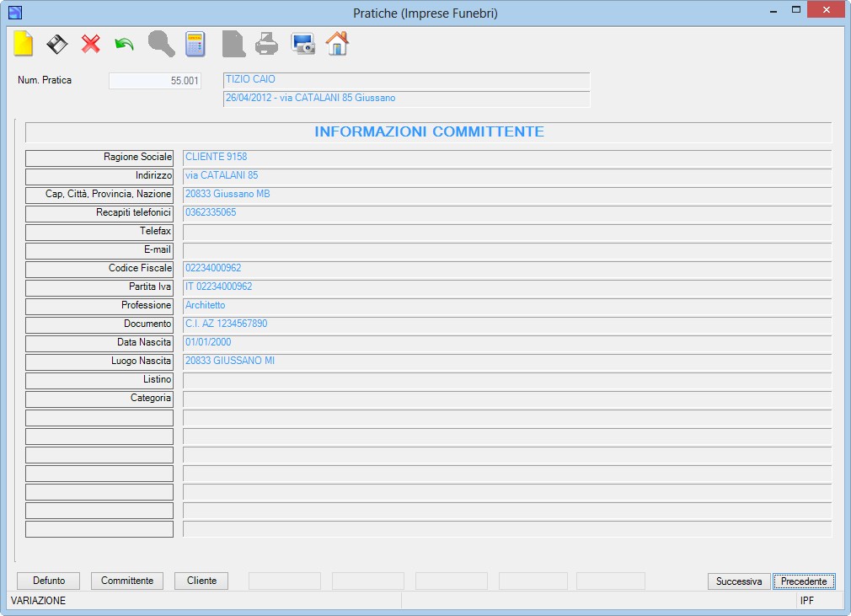Image resolution: width=851 pixels, height=616 pixels.
Task: Click the empty E-mail field
Action: 507,250
